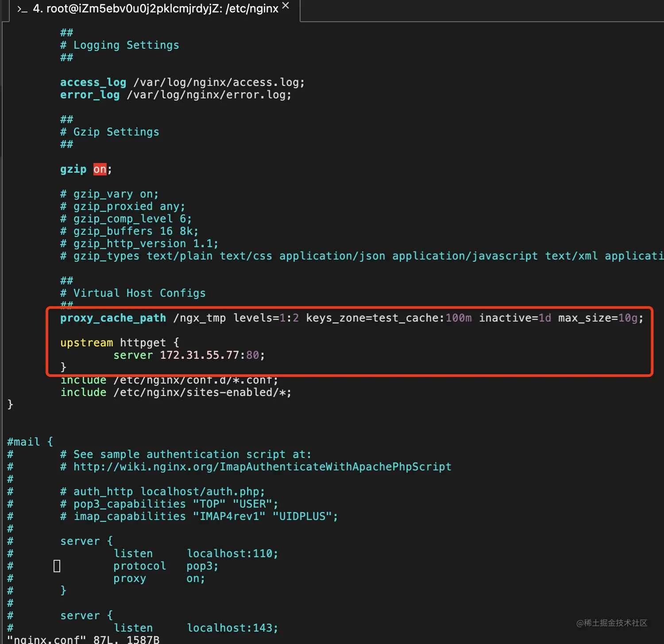Image resolution: width=664 pixels, height=644 pixels.
Task: Click the path /var/log/nginx/access.log;
Action: tap(219, 82)
